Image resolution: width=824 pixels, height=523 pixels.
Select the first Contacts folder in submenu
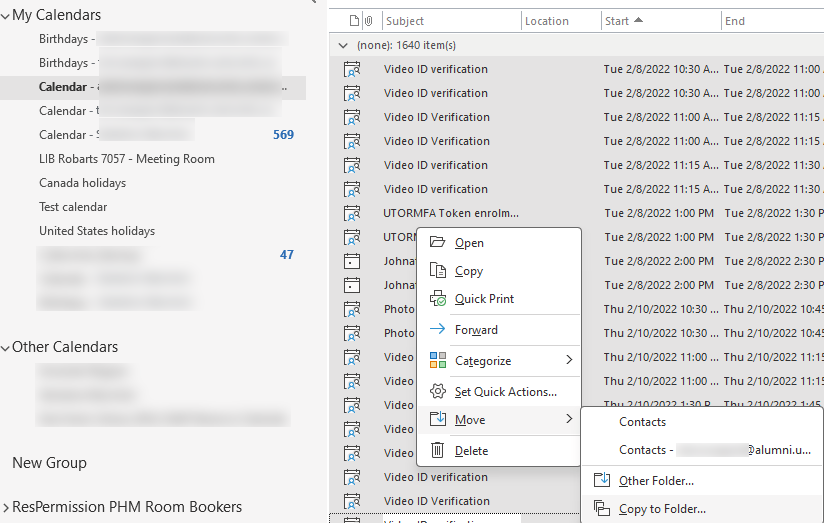tap(642, 422)
